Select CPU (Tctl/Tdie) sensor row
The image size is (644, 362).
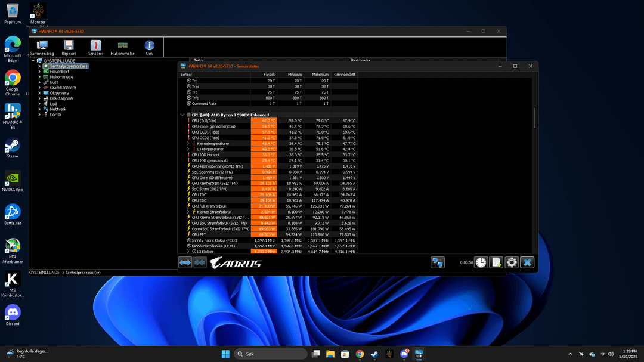coord(268,121)
